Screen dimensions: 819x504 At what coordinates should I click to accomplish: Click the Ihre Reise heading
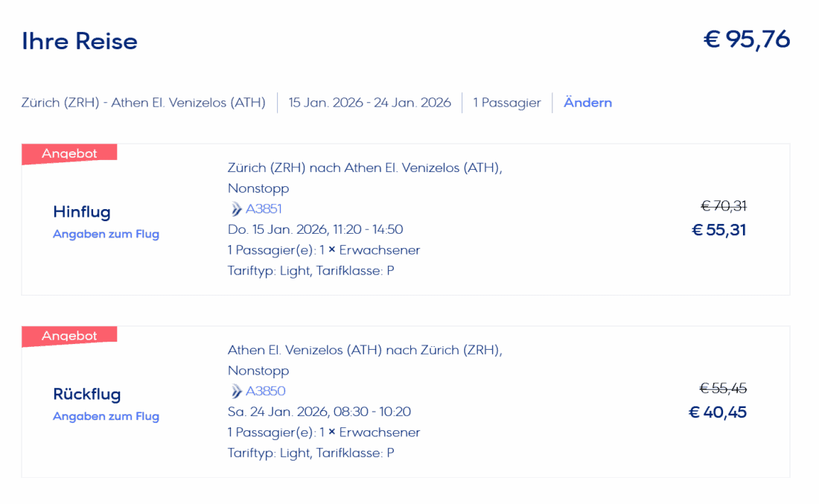pyautogui.click(x=80, y=41)
